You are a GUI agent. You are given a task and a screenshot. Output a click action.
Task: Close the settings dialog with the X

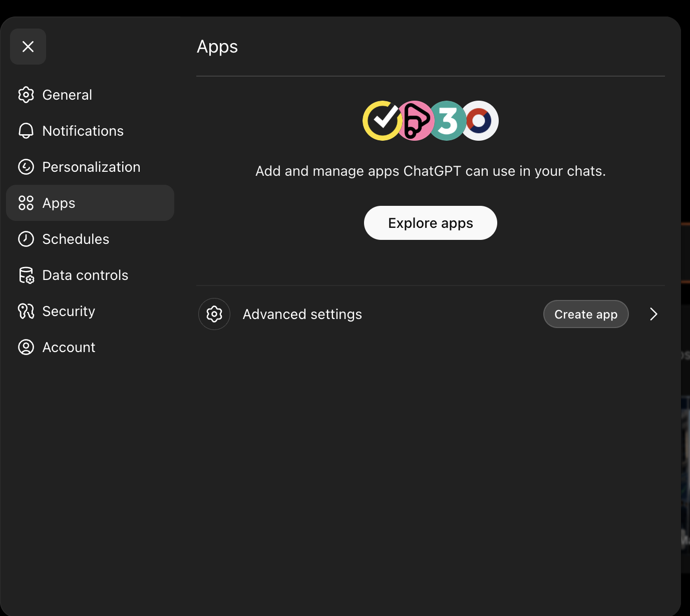click(x=28, y=47)
